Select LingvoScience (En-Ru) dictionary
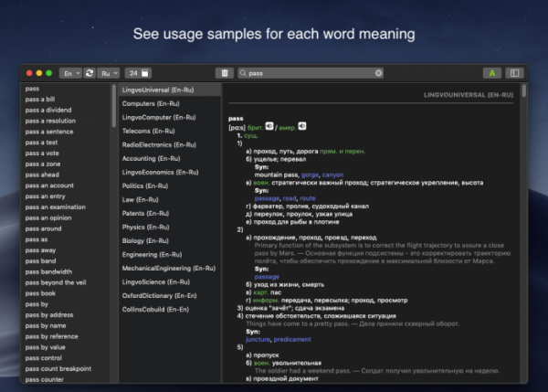The width and height of the screenshot is (548, 392). (x=170, y=281)
